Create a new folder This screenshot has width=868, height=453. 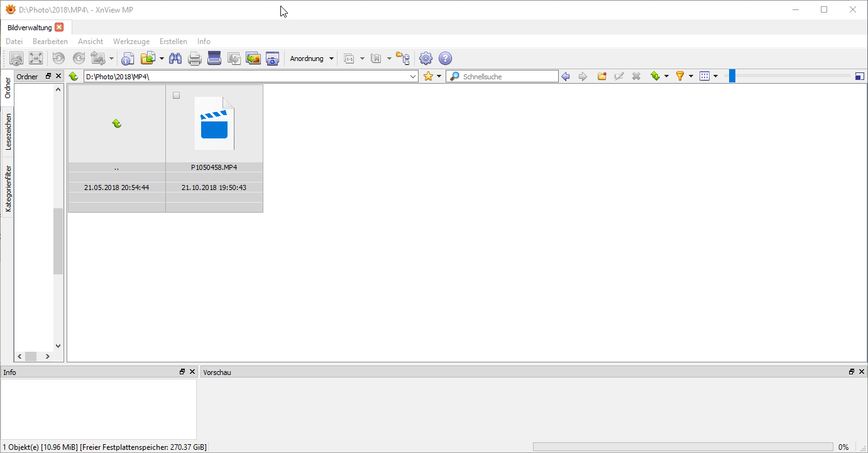(x=602, y=76)
